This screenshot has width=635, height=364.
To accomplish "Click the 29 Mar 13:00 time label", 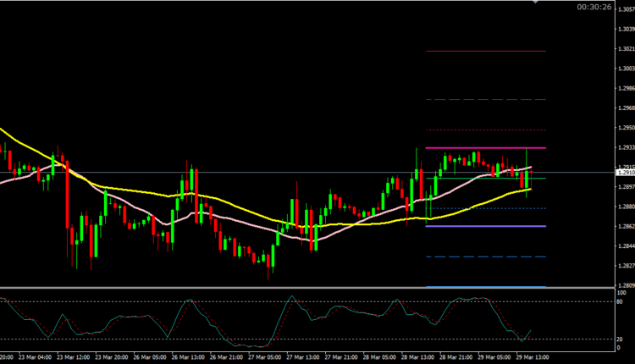I will pos(532,358).
